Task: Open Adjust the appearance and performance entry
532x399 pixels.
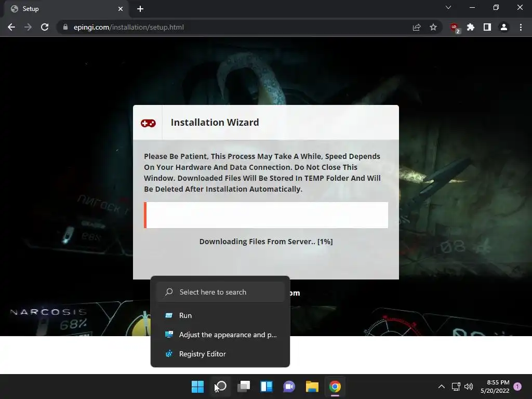Action: (x=220, y=335)
